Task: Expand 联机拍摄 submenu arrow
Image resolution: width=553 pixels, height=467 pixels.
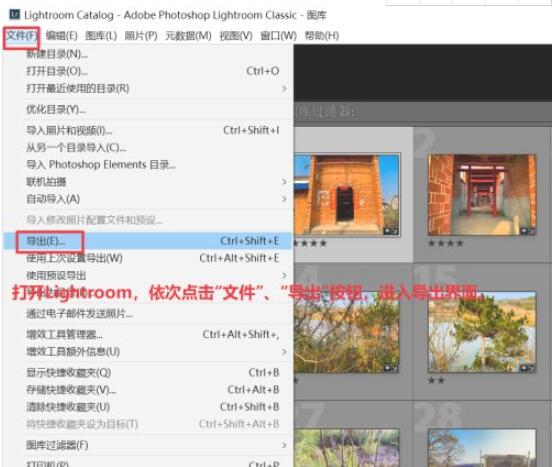Action: pos(284,182)
